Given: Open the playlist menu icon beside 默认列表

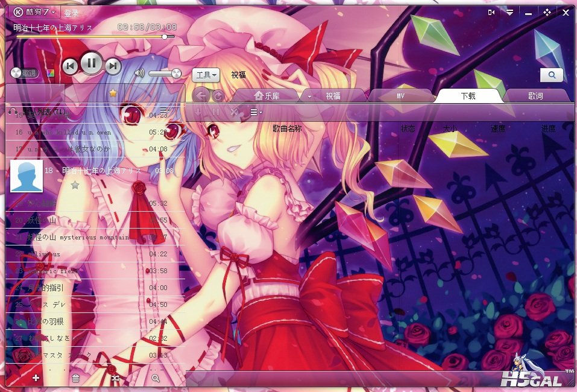Looking at the screenshot, I should point(165,110).
